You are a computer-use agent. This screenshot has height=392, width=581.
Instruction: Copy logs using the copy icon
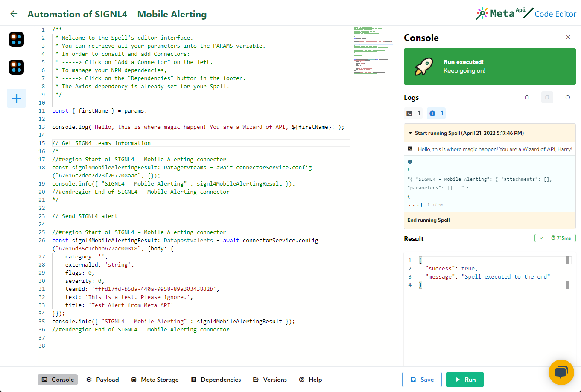[x=547, y=97]
